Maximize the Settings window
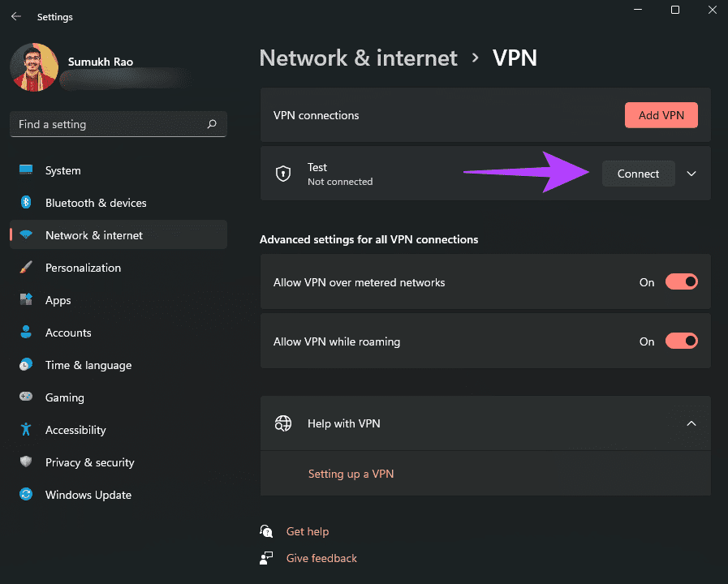The image size is (728, 584). click(x=675, y=10)
